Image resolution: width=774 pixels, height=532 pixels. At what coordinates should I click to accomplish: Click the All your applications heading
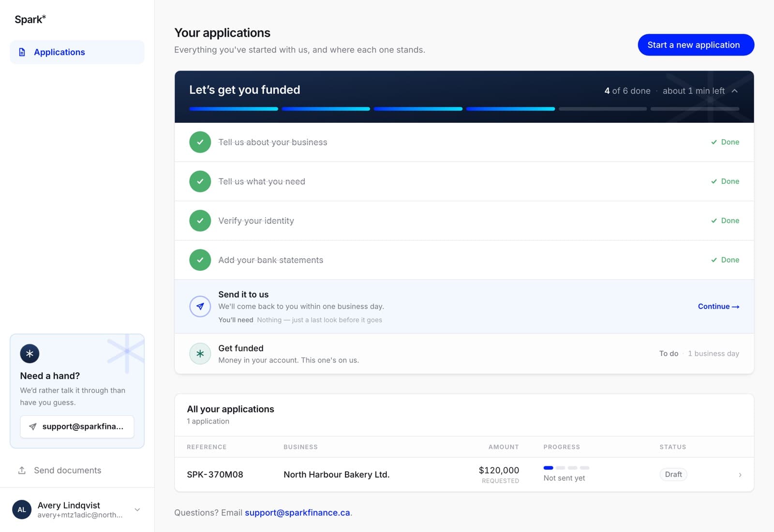230,409
